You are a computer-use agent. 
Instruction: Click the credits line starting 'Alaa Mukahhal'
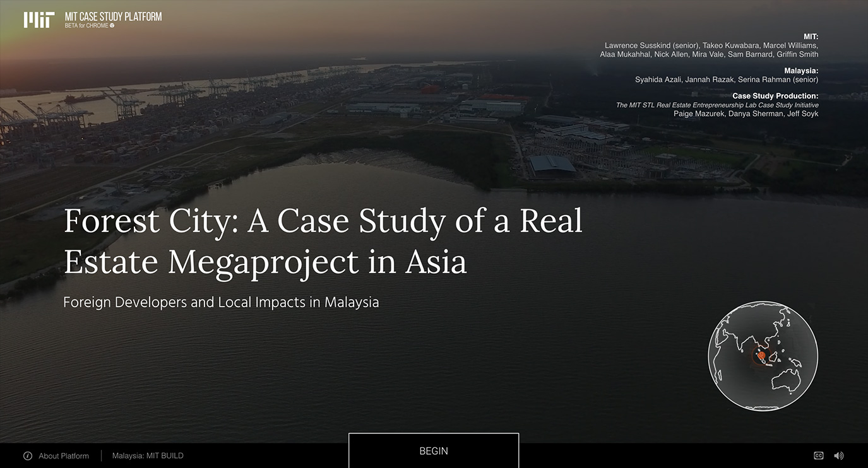coord(709,54)
